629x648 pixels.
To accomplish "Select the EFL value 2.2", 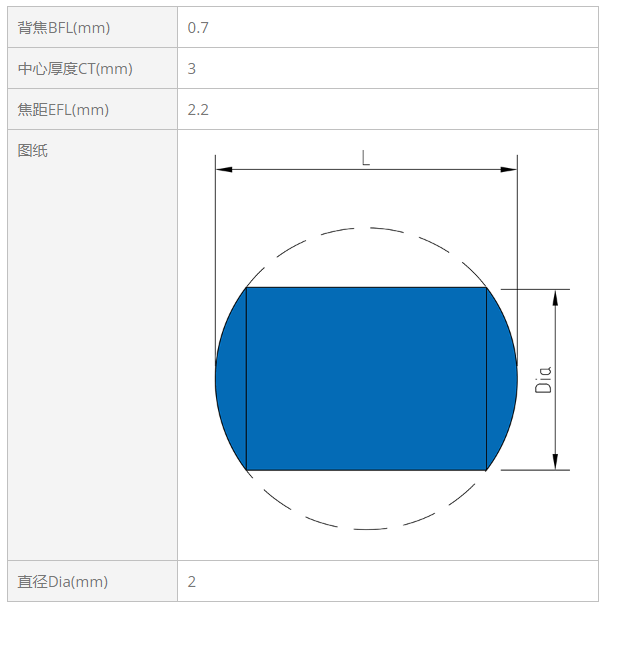I will tap(198, 110).
